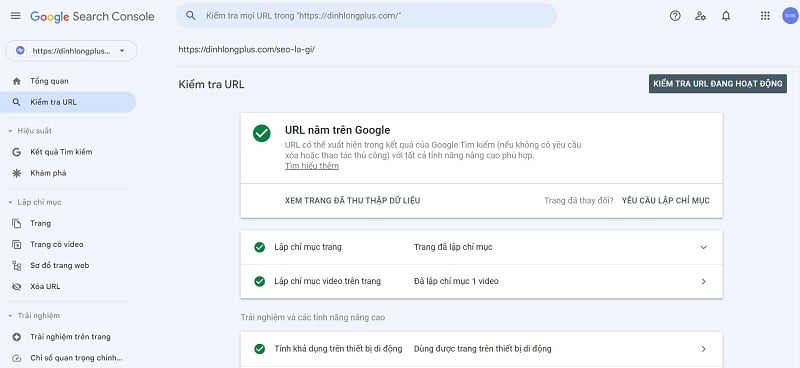Open the Google apps grid
Viewport: 800px width, 368px height.
coord(765,16)
